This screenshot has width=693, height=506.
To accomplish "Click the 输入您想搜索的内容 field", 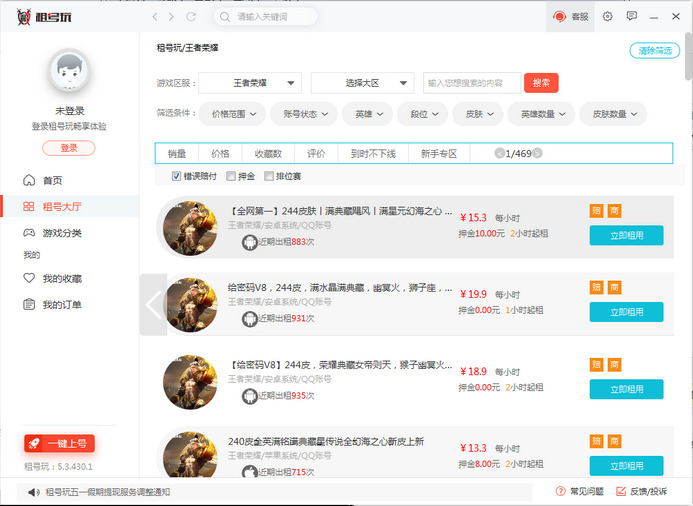I will [472, 83].
